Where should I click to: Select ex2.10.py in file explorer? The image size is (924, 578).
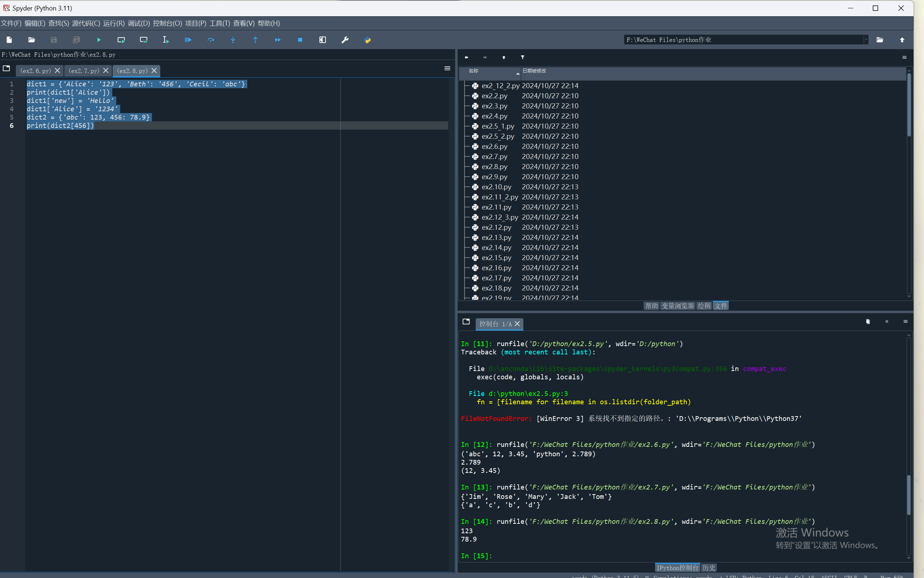click(x=496, y=187)
